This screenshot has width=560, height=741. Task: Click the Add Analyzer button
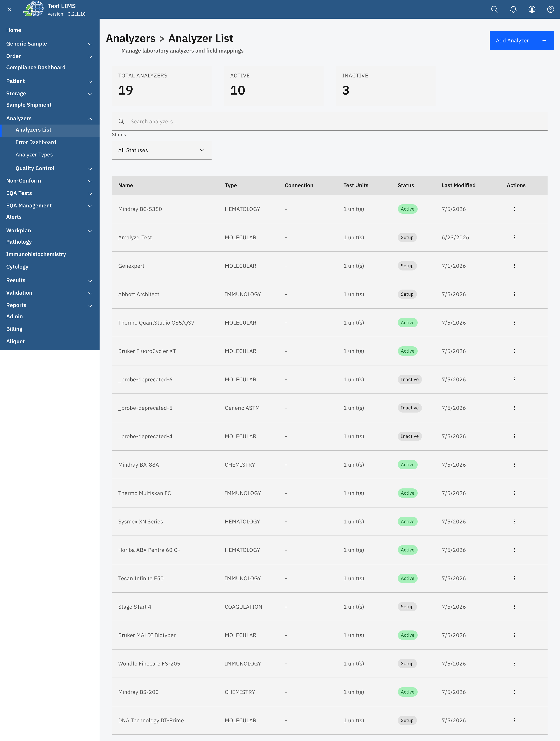pos(521,40)
